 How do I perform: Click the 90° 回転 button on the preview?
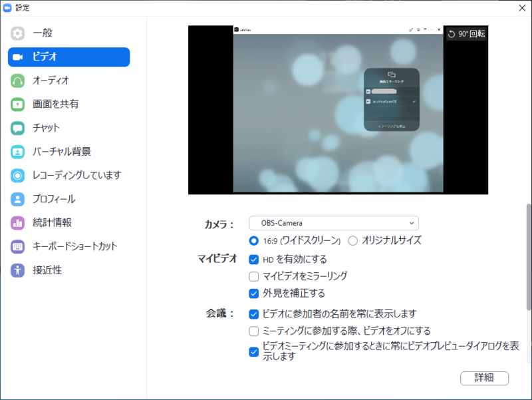[x=465, y=34]
